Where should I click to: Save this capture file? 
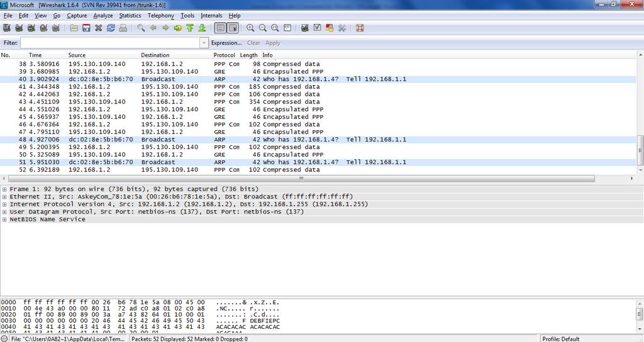click(x=86, y=28)
